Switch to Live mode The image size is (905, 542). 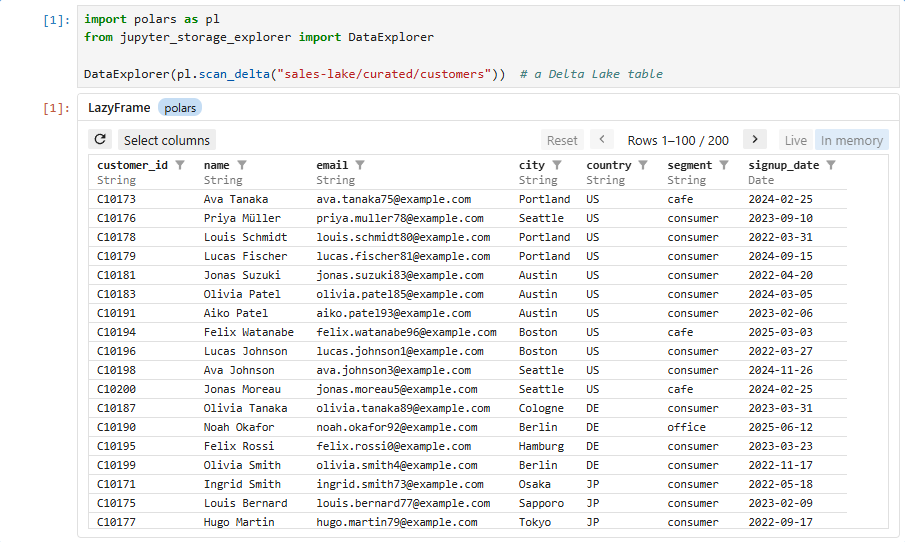795,140
